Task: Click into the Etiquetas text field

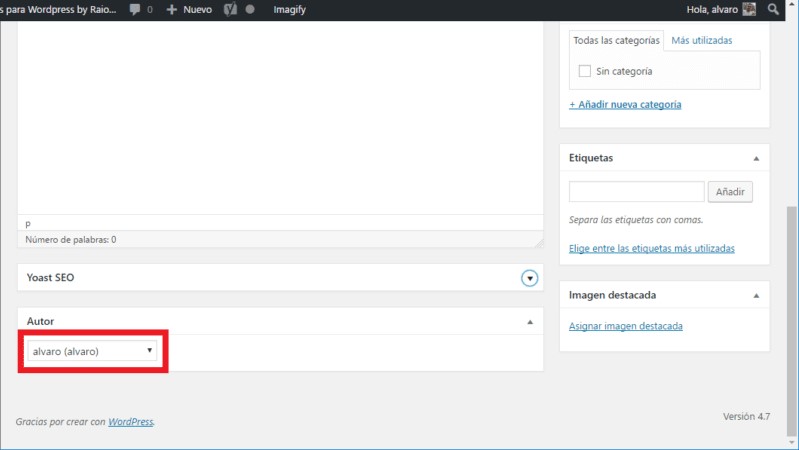Action: (x=636, y=192)
